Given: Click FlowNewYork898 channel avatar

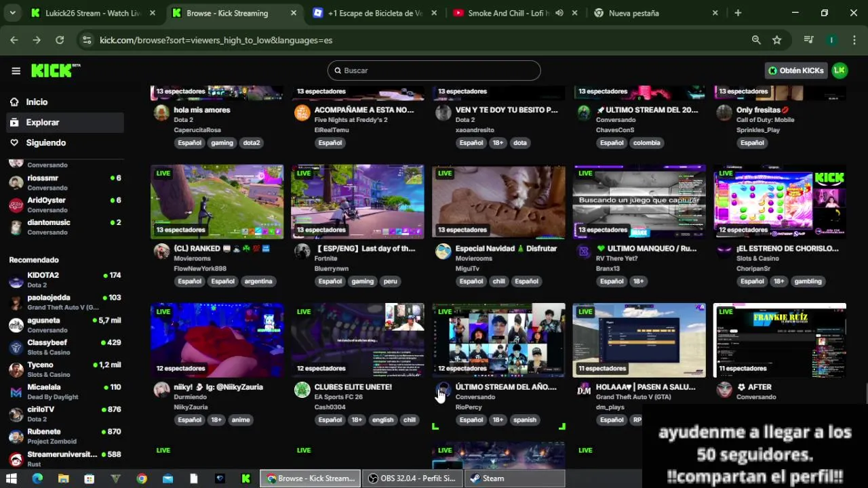Looking at the screenshot, I should coord(161,251).
